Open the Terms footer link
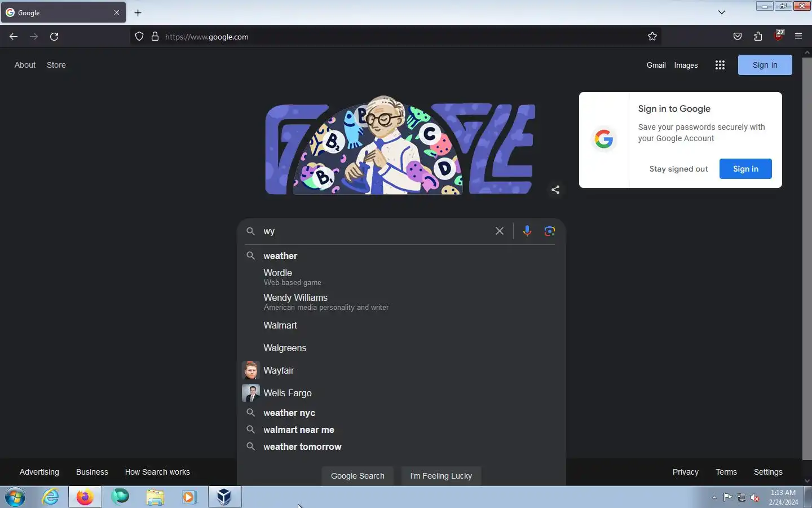Viewport: 812px width, 508px height. [726, 472]
